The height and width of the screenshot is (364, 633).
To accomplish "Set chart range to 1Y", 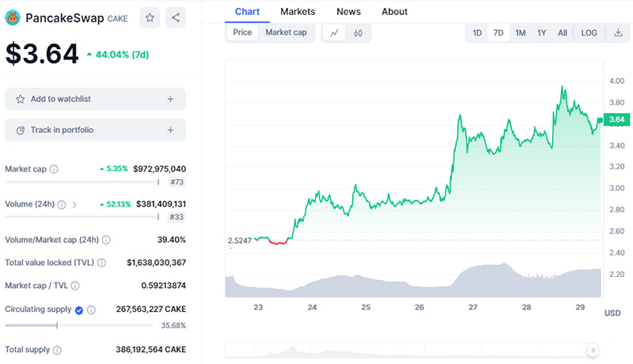I will 541,32.
